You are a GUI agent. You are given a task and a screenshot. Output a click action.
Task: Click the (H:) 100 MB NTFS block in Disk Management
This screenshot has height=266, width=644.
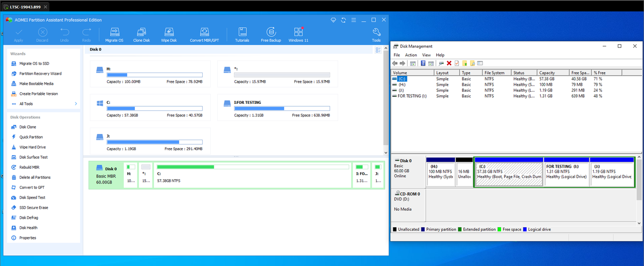click(440, 172)
